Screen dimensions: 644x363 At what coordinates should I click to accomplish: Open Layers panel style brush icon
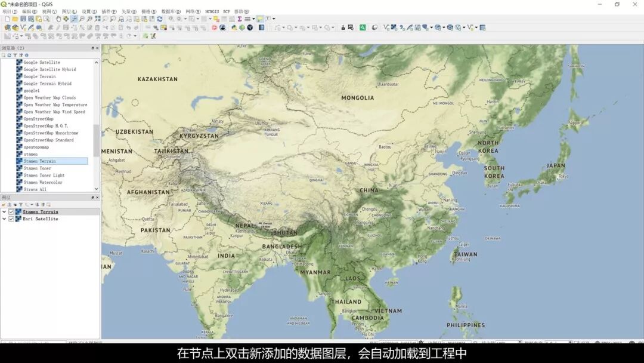(x=4, y=205)
